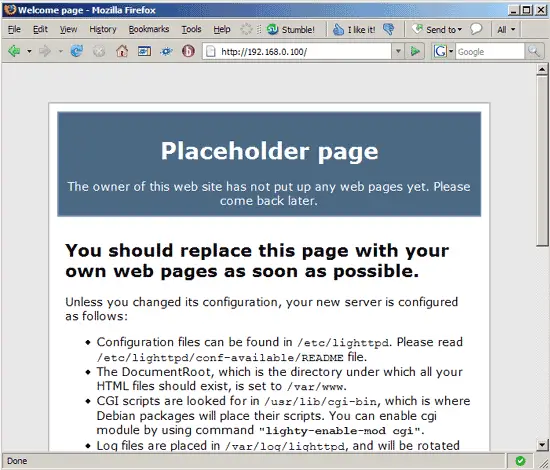Click the 'Done' status bar text
The height and width of the screenshot is (470, 550).
(17, 461)
